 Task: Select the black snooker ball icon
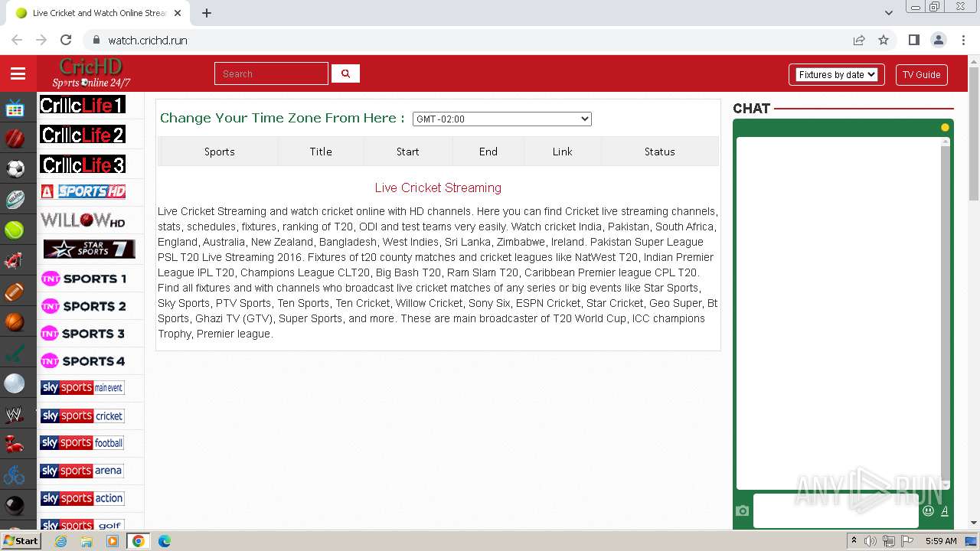15,506
